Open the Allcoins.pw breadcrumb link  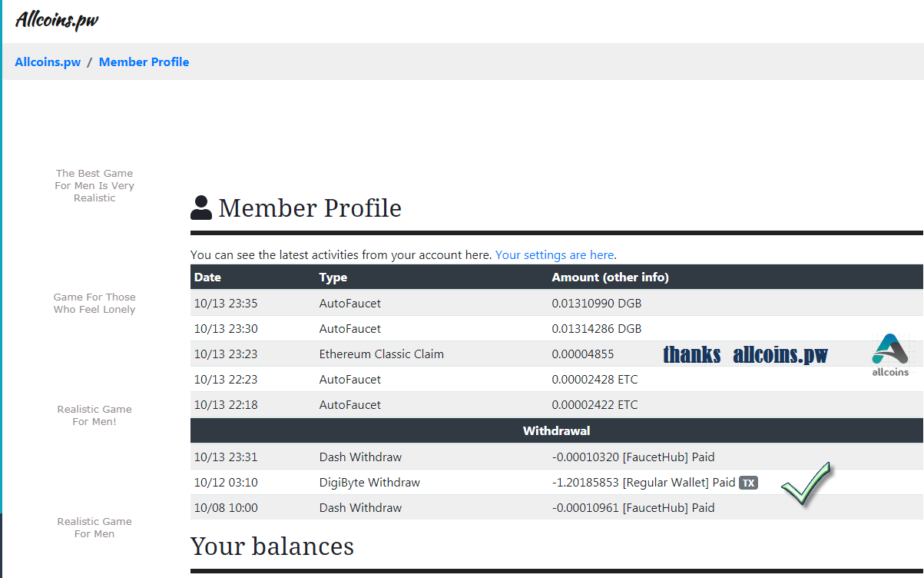point(48,62)
